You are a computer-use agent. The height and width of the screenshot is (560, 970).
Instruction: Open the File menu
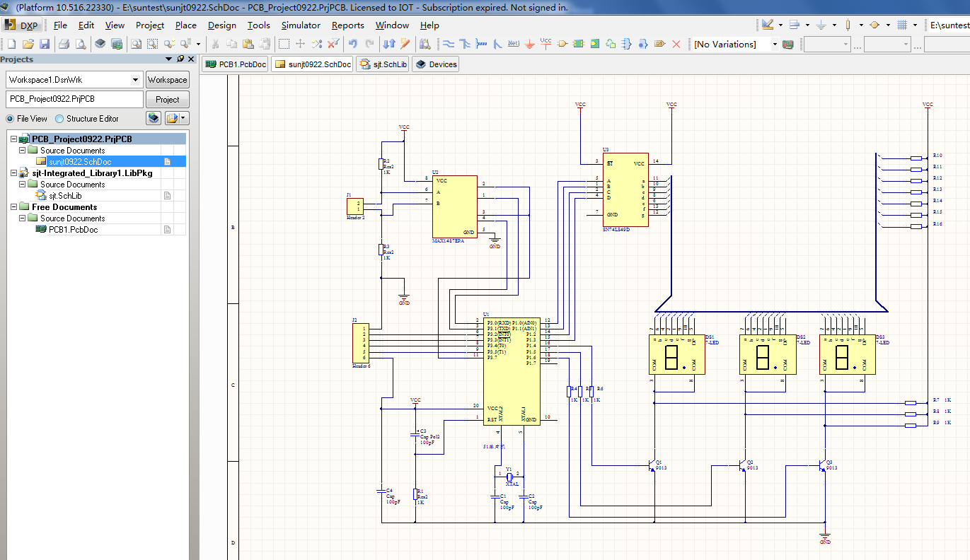coord(60,25)
